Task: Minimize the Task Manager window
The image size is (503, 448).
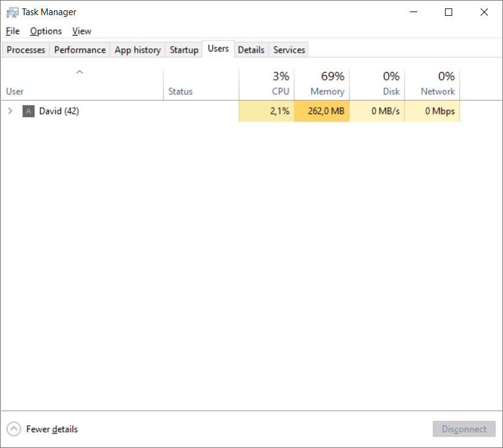Action: pos(414,12)
